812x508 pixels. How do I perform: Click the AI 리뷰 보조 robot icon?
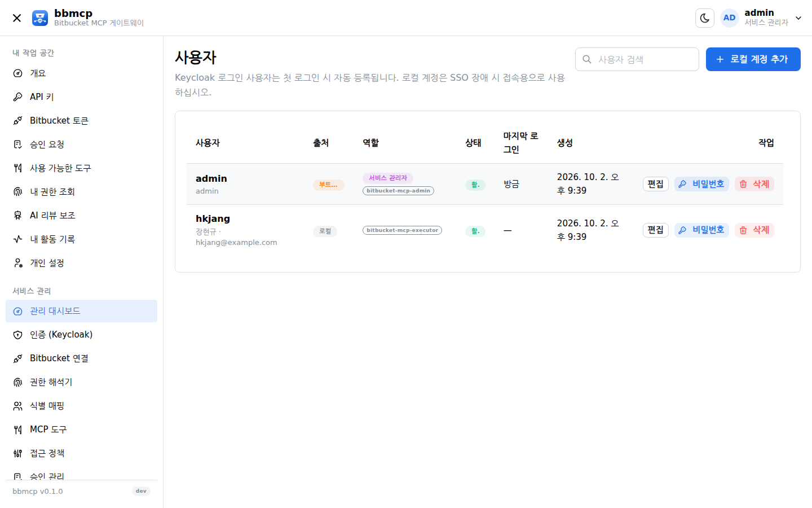[x=18, y=216]
